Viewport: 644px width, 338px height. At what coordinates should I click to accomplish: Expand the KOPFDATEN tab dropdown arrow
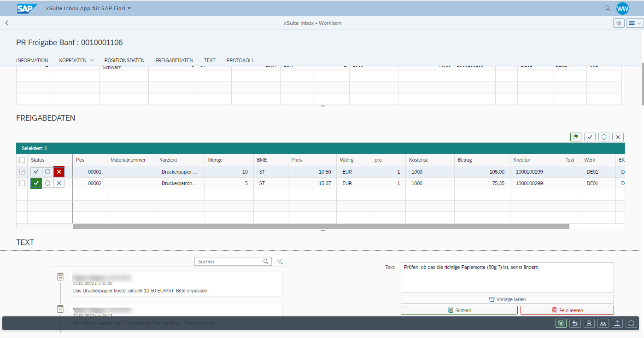click(92, 60)
